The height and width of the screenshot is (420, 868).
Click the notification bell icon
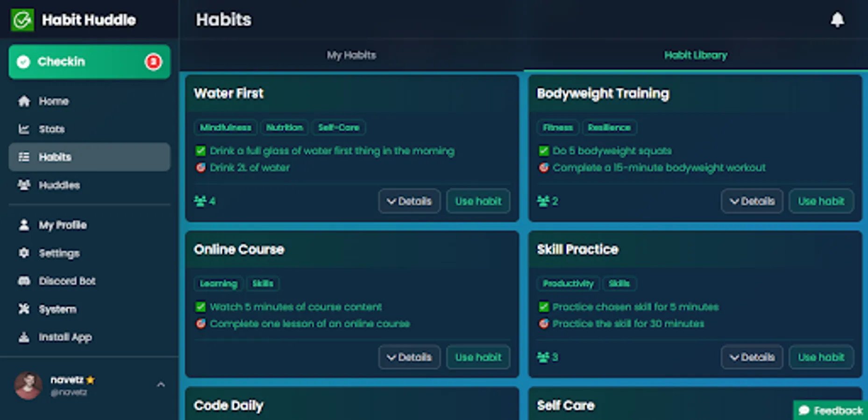click(838, 19)
